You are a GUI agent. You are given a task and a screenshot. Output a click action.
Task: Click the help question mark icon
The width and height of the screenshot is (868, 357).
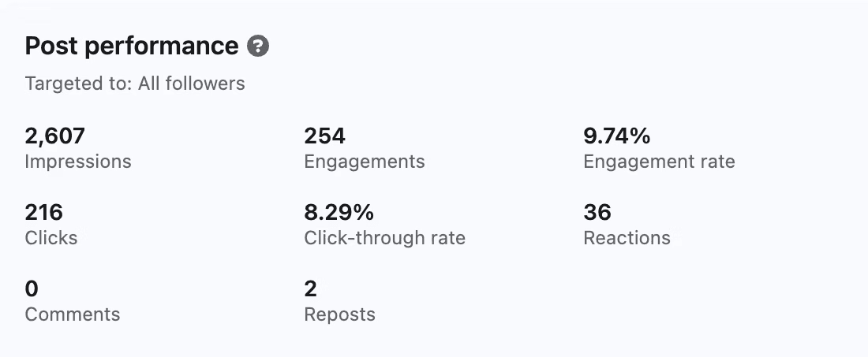(258, 46)
